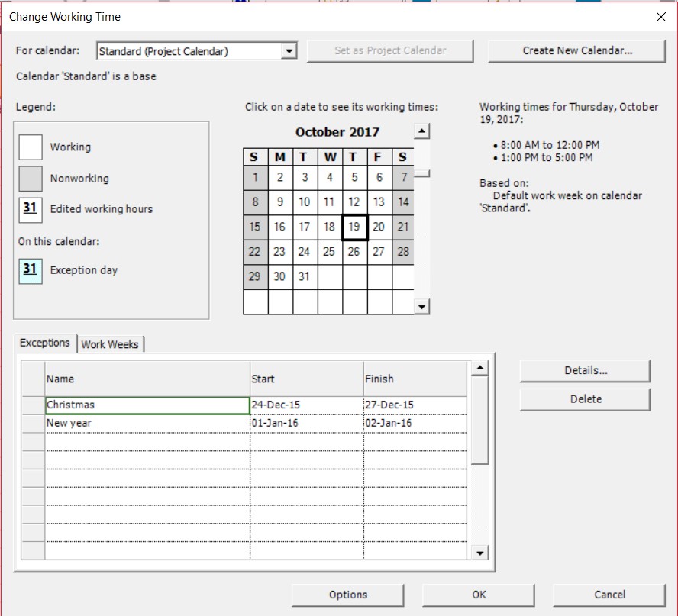The height and width of the screenshot is (616, 678).
Task: Click the Wednesday column header in calendar
Action: (x=330, y=157)
